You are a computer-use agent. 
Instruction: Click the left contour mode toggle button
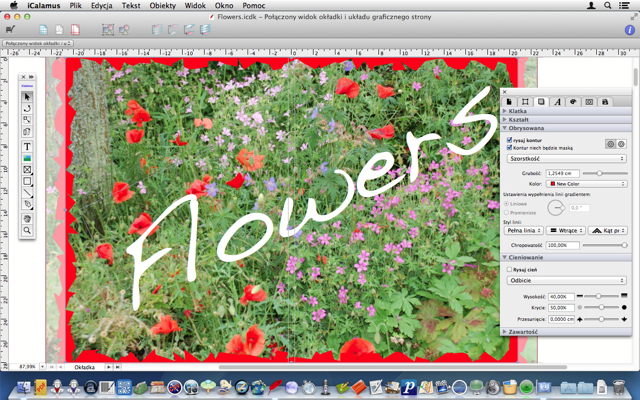pyautogui.click(x=610, y=144)
